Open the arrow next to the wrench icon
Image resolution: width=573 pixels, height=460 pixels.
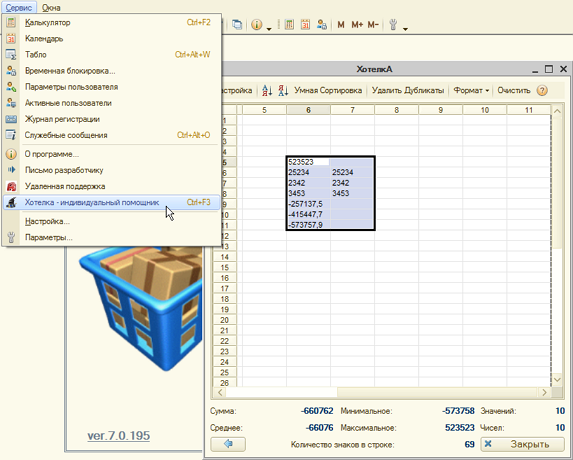pyautogui.click(x=405, y=29)
